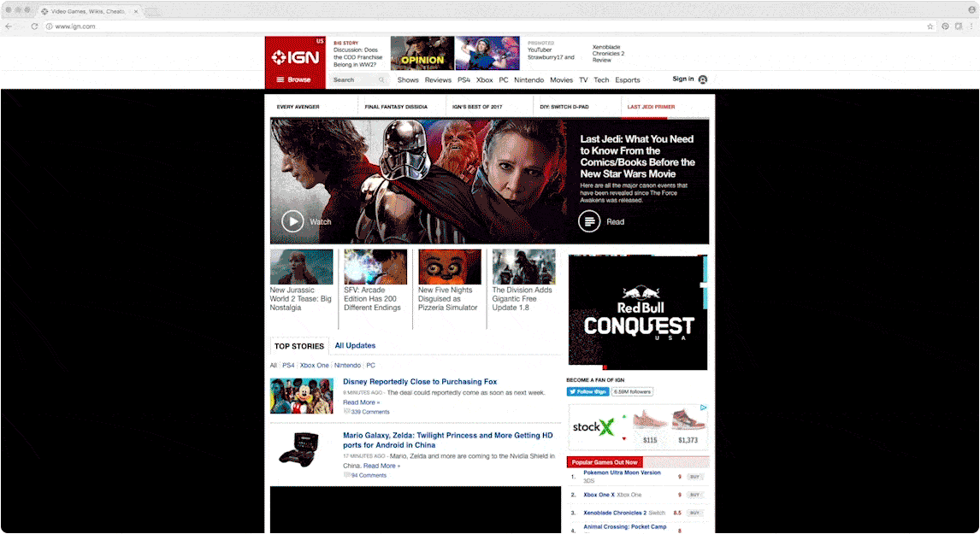Click the search magnifier icon
The width and height of the screenshot is (980, 534).
coord(381,80)
